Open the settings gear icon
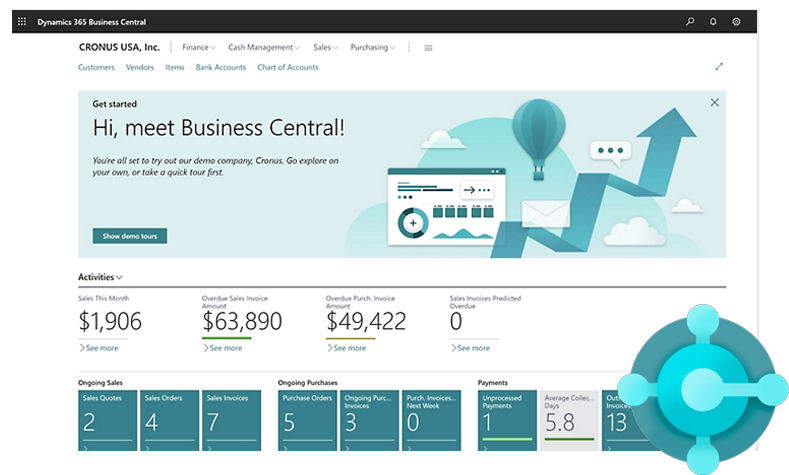 coord(736,22)
